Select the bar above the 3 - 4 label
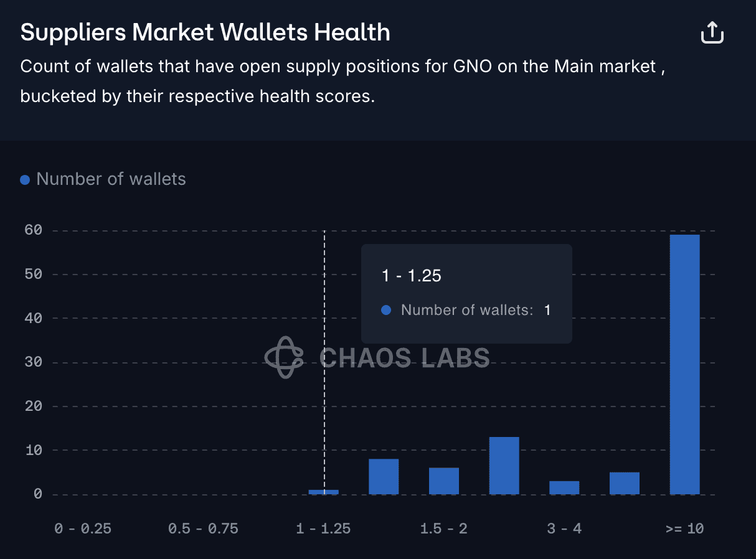This screenshot has height=559, width=756. click(x=564, y=487)
